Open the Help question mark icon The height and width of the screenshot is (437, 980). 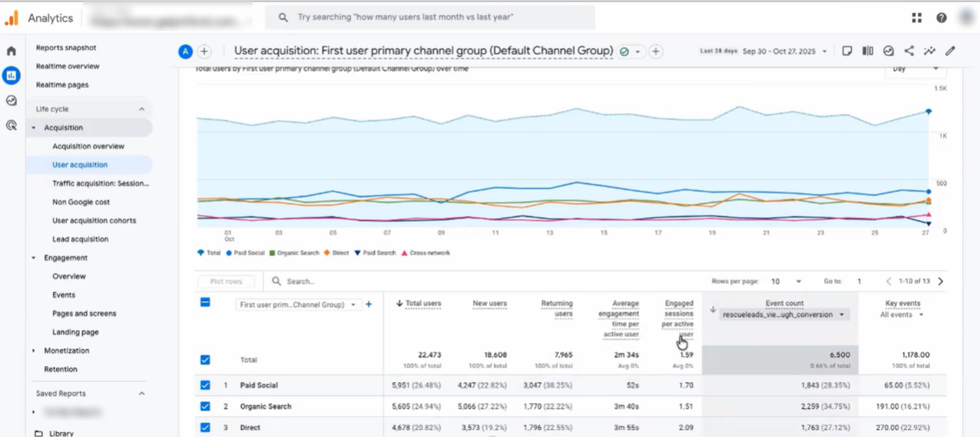coord(942,18)
